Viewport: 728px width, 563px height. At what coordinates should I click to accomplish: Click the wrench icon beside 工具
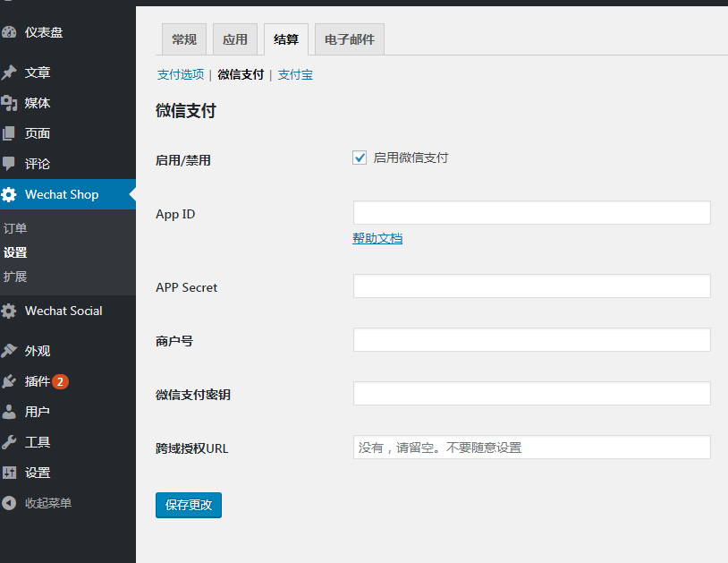9,442
